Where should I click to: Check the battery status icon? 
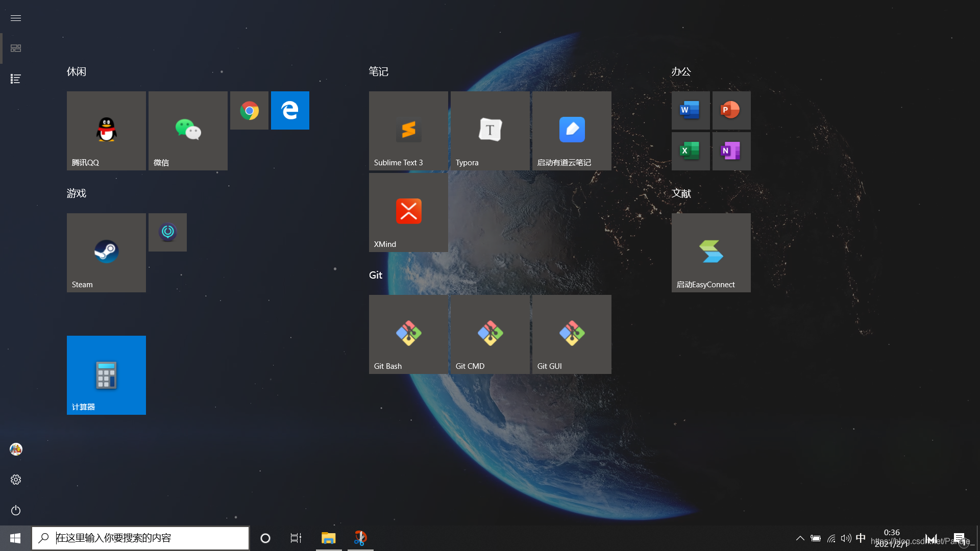[816, 538]
